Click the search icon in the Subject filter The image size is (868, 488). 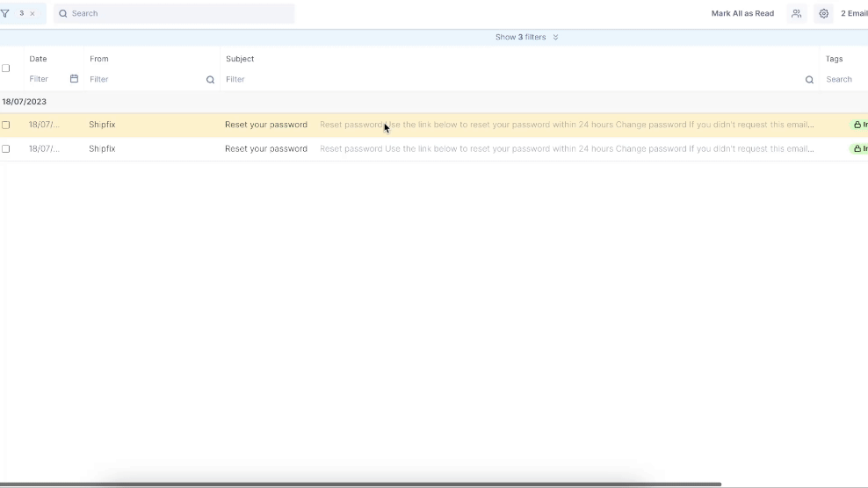pos(809,80)
